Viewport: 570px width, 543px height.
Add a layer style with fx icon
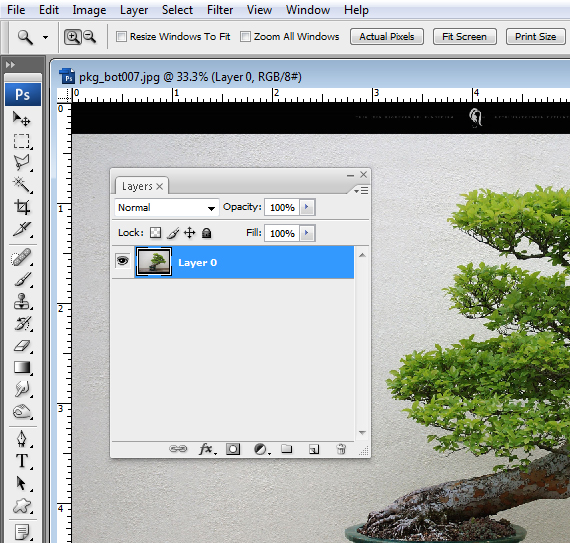pos(207,449)
